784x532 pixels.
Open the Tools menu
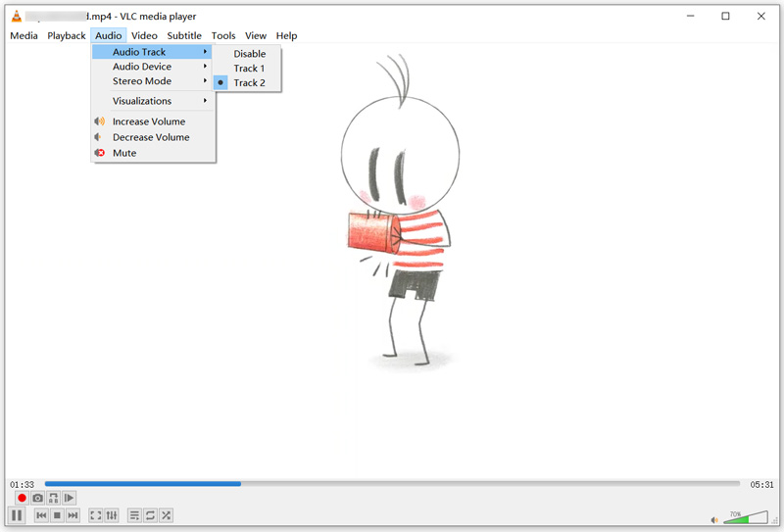(223, 35)
